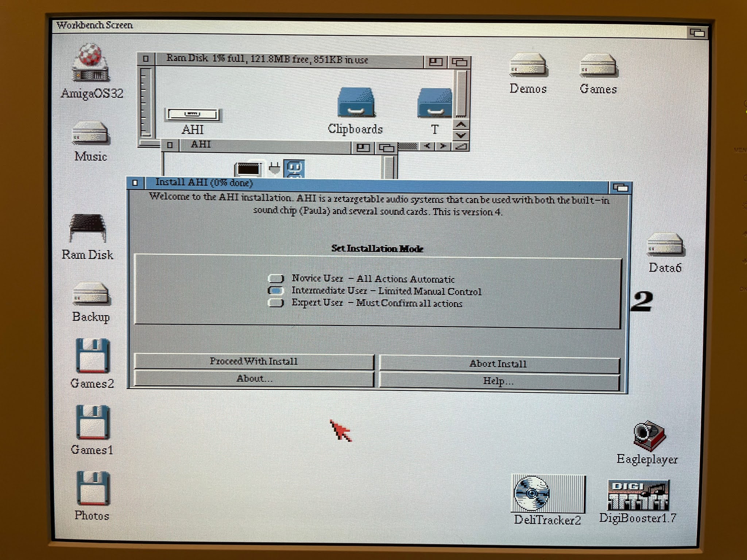Select Novice User installation mode
Viewport: 747px width, 560px height.
[x=276, y=279]
